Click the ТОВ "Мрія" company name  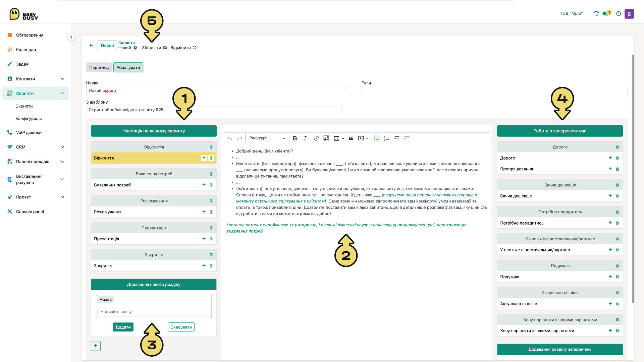coord(571,13)
